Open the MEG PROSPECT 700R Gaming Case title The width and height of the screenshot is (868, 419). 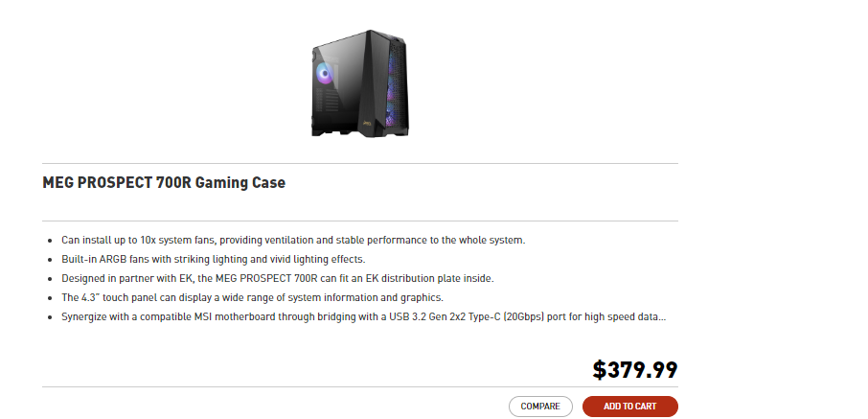click(164, 182)
